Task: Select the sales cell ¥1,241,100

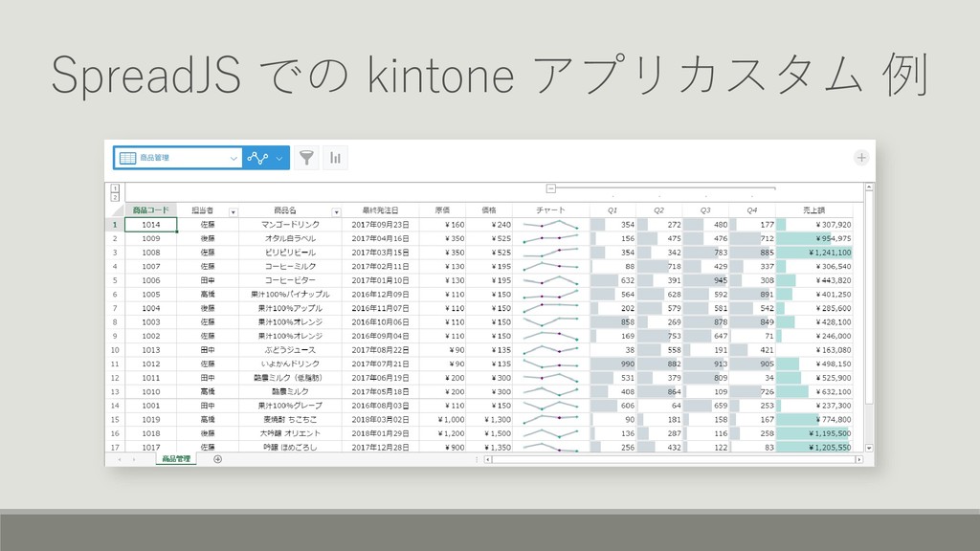Action: [x=813, y=253]
